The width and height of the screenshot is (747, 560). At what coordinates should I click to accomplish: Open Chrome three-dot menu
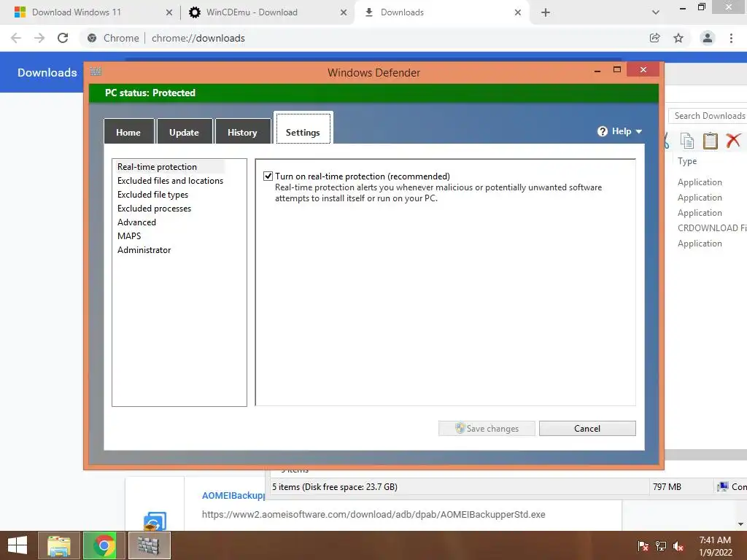click(x=731, y=38)
